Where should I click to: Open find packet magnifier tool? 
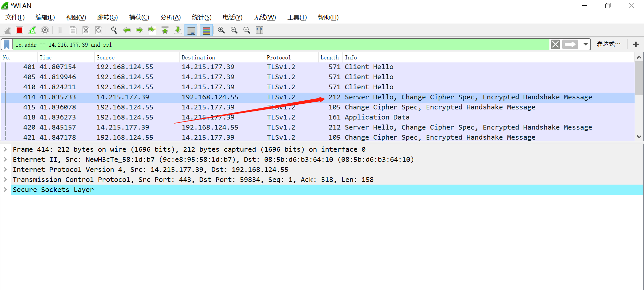click(x=114, y=31)
